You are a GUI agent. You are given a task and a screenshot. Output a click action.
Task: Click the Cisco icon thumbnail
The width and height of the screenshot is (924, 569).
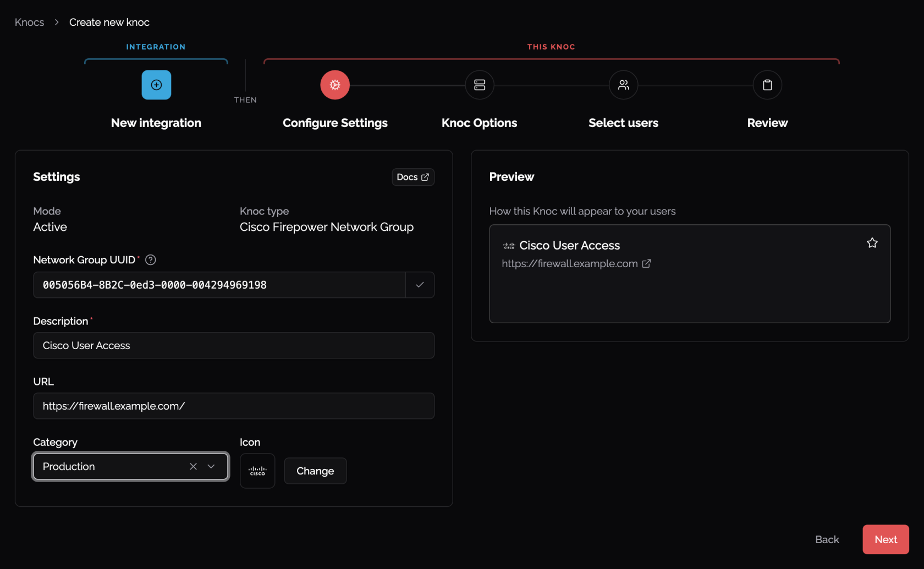[x=257, y=471]
